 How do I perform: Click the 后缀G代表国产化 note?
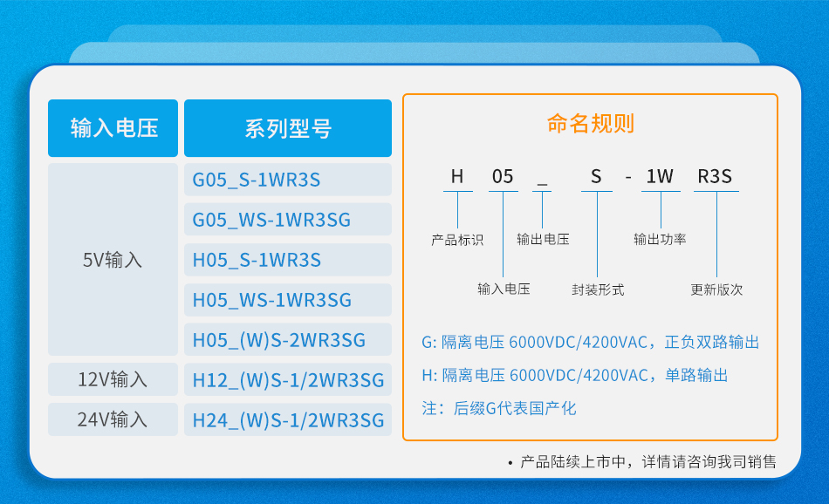(x=499, y=408)
